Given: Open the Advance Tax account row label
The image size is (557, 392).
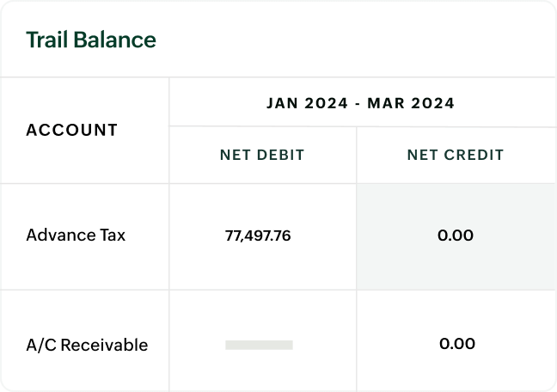Looking at the screenshot, I should coord(76,235).
